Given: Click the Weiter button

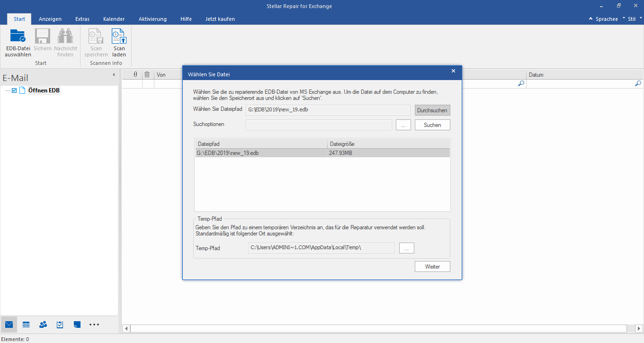Looking at the screenshot, I should tap(432, 267).
